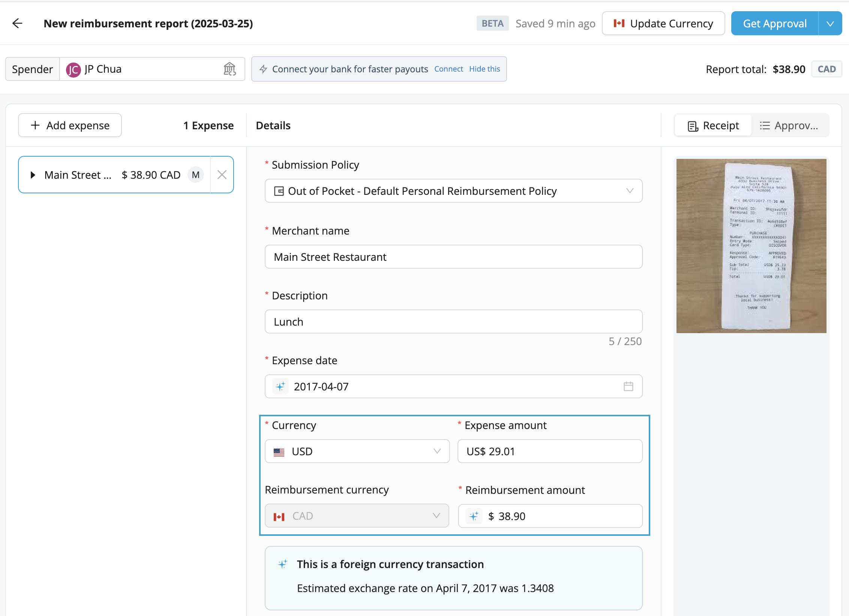Viewport: 849px width, 616px height.
Task: Switch to the Receipt tab
Action: click(x=713, y=126)
